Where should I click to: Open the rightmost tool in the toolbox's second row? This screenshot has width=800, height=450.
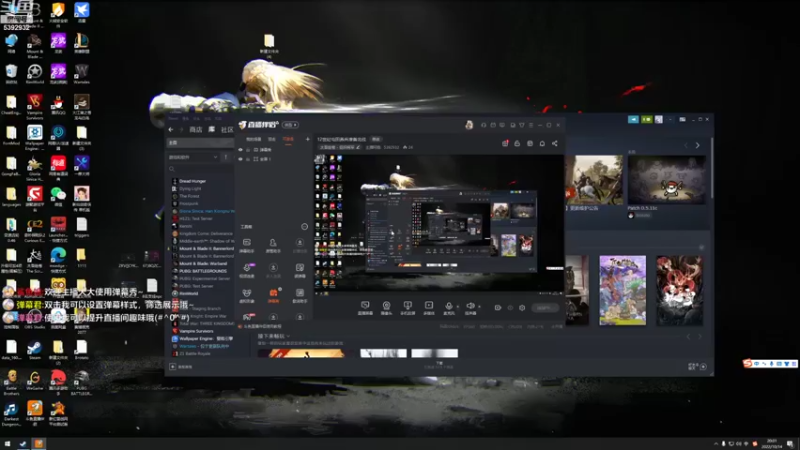coord(299,269)
